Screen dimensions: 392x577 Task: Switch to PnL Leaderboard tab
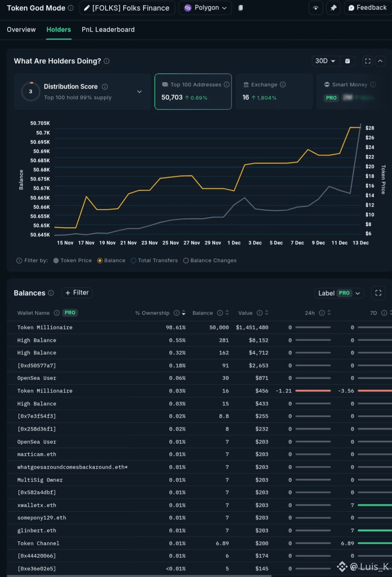[108, 30]
